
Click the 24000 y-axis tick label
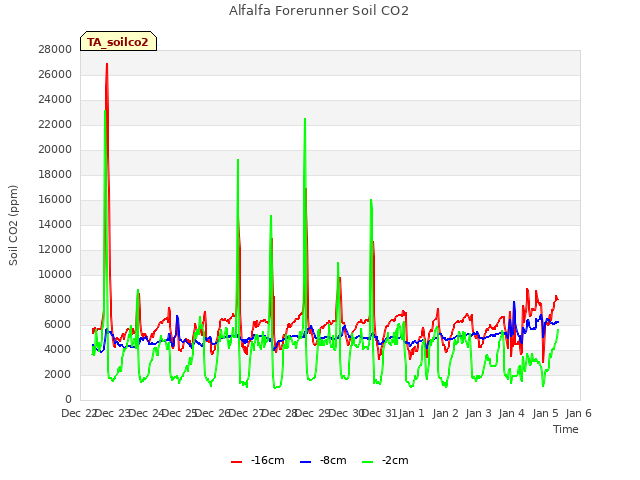(55, 100)
